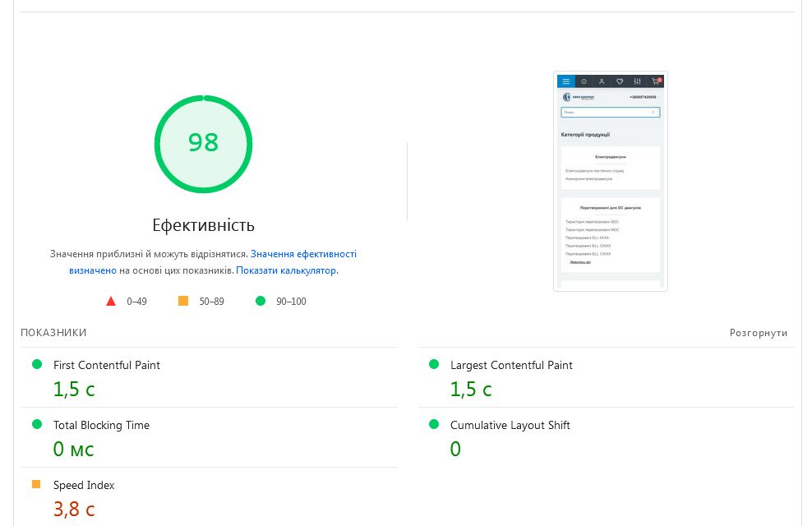812x526 pixels.
Task: Click green status dot beside Cumulative Layout Shift
Action: pyautogui.click(x=433, y=424)
